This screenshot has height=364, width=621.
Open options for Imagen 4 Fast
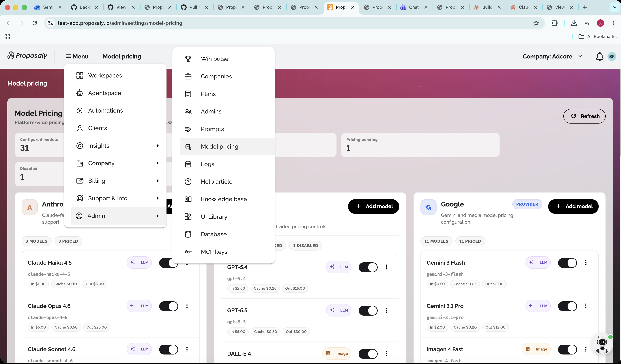coord(586,350)
